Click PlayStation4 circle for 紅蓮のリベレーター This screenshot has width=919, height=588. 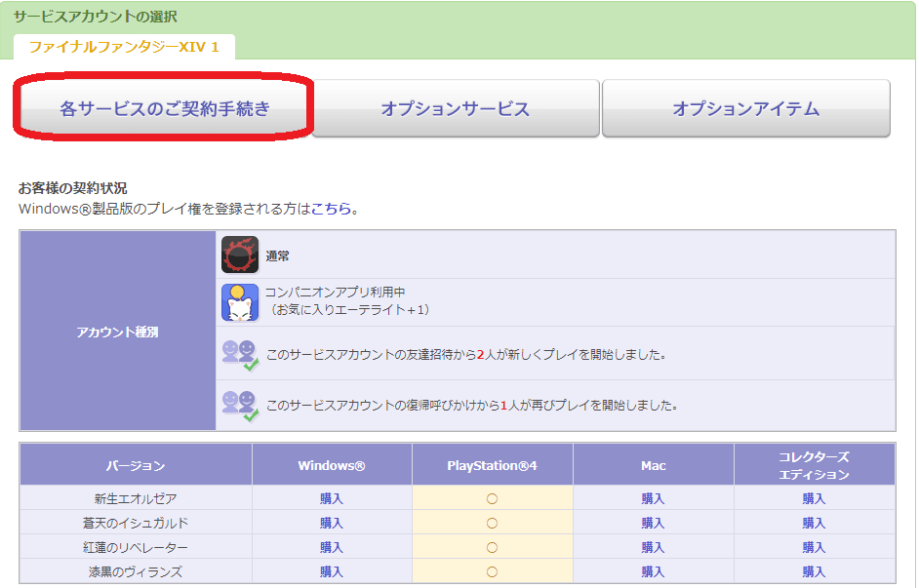[493, 548]
